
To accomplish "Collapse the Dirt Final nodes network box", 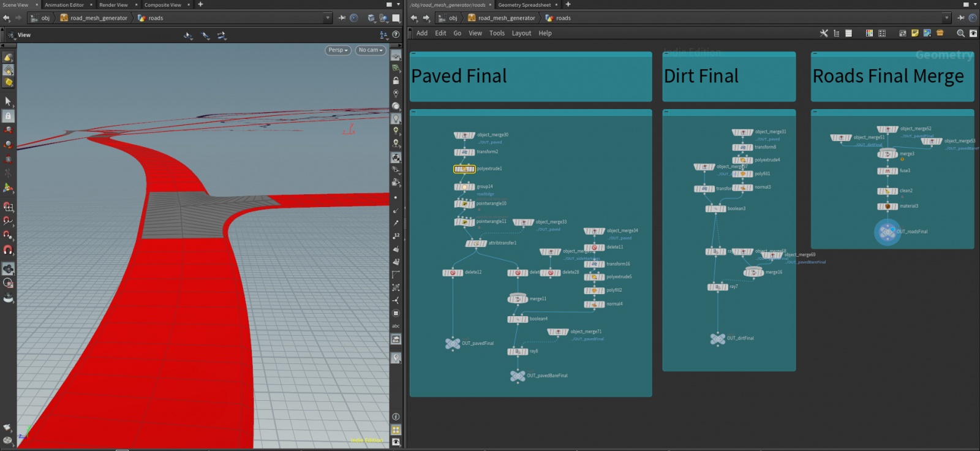I will [x=666, y=112].
